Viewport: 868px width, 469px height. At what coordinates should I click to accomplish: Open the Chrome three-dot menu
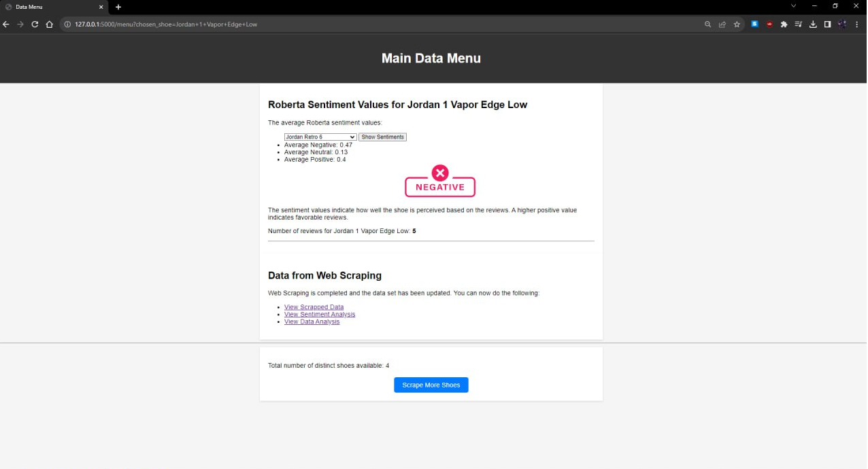(x=856, y=24)
